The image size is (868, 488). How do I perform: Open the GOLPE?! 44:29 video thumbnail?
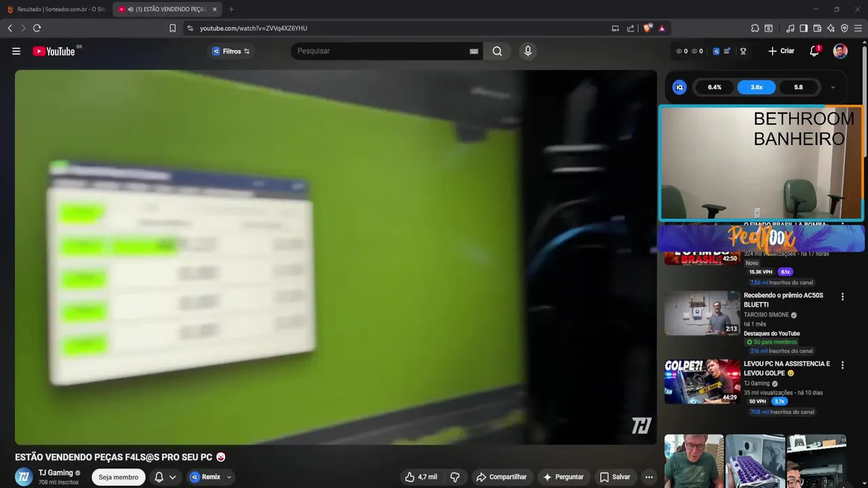click(x=702, y=382)
